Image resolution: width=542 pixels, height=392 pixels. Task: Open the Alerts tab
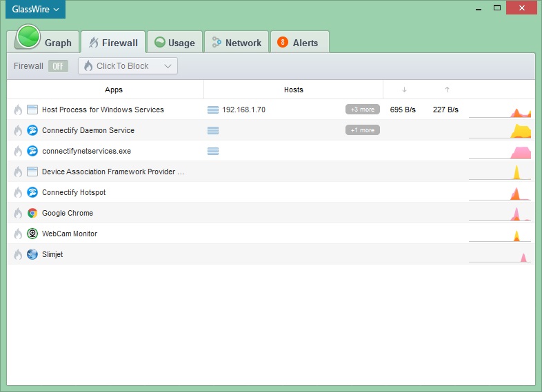pyautogui.click(x=300, y=42)
